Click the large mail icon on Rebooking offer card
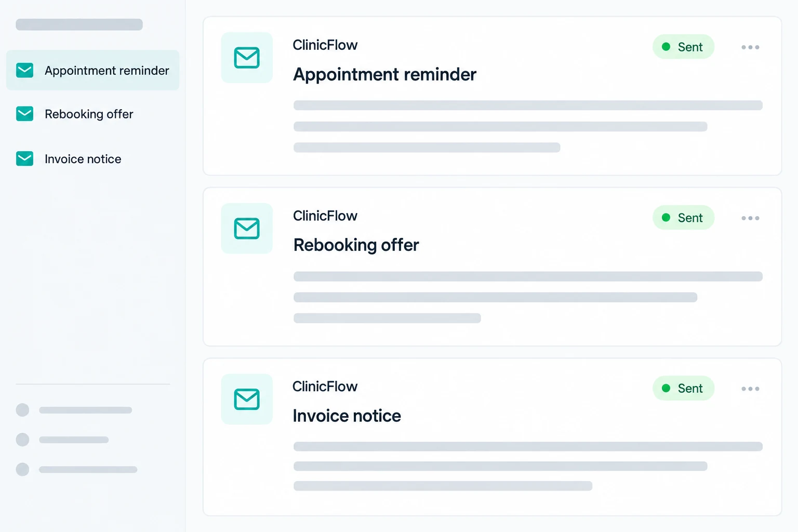The width and height of the screenshot is (798, 532). (x=247, y=229)
